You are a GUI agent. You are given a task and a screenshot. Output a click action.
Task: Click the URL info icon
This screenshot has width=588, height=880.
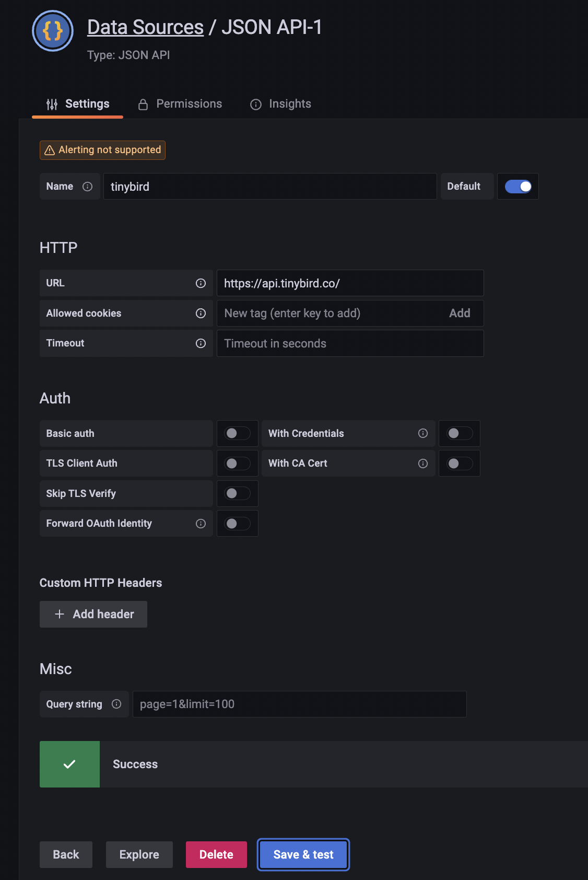pyautogui.click(x=201, y=283)
